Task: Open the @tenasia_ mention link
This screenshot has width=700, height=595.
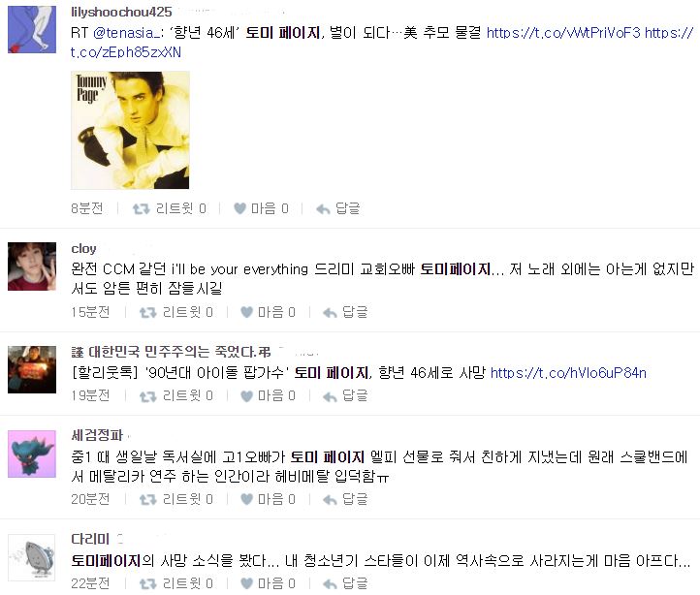Action: 126,33
